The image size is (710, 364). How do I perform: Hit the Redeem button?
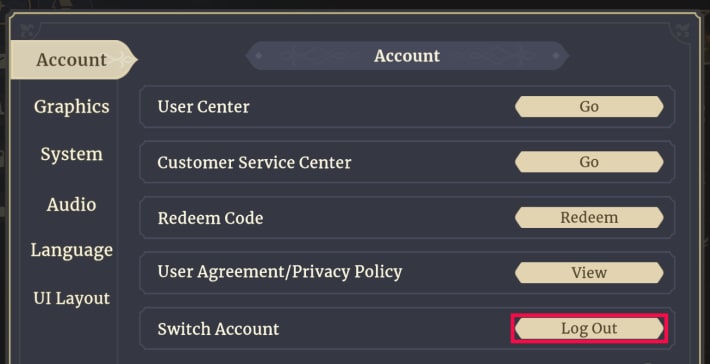[x=589, y=217]
